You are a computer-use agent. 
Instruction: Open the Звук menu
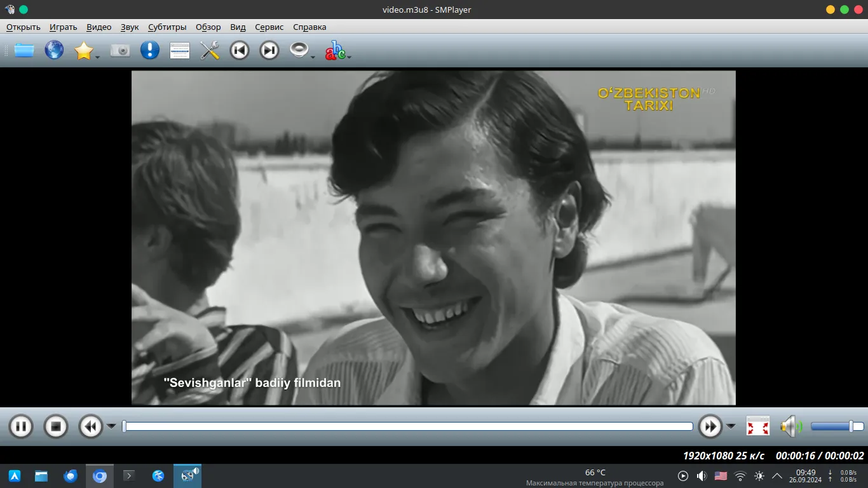pyautogui.click(x=130, y=27)
